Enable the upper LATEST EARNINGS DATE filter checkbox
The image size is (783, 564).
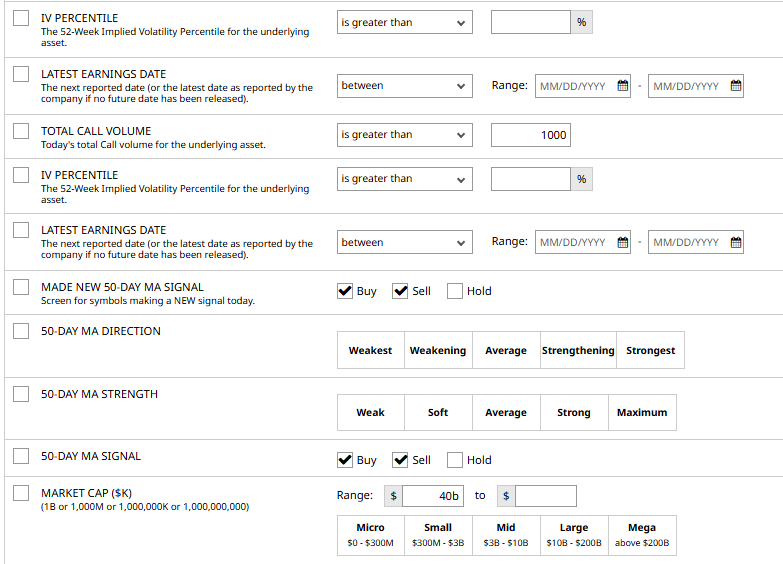(21, 74)
